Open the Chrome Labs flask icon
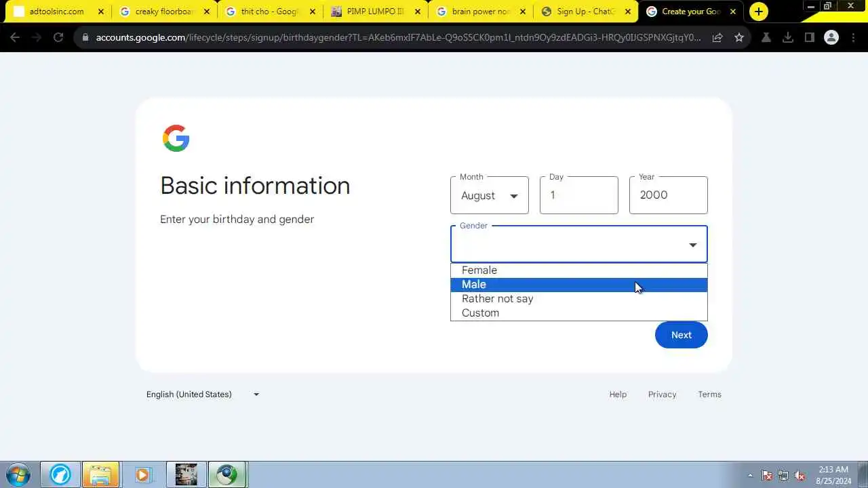Image resolution: width=868 pixels, height=488 pixels. pyautogui.click(x=766, y=38)
